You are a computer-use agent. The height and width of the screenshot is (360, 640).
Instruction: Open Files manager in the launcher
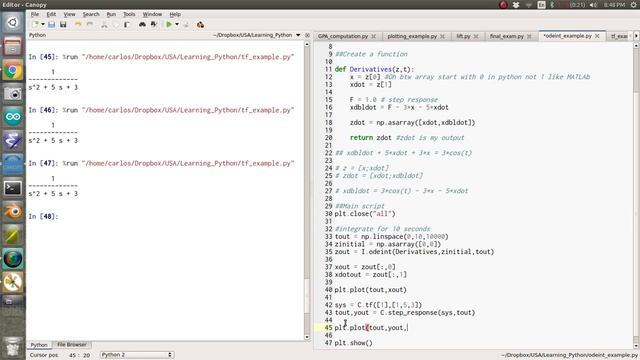pyautogui.click(x=13, y=46)
